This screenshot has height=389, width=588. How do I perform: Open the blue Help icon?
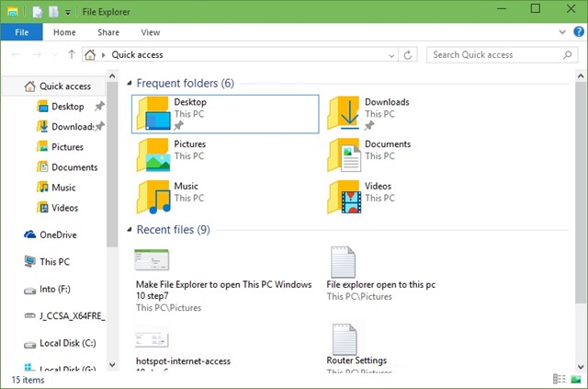point(579,31)
